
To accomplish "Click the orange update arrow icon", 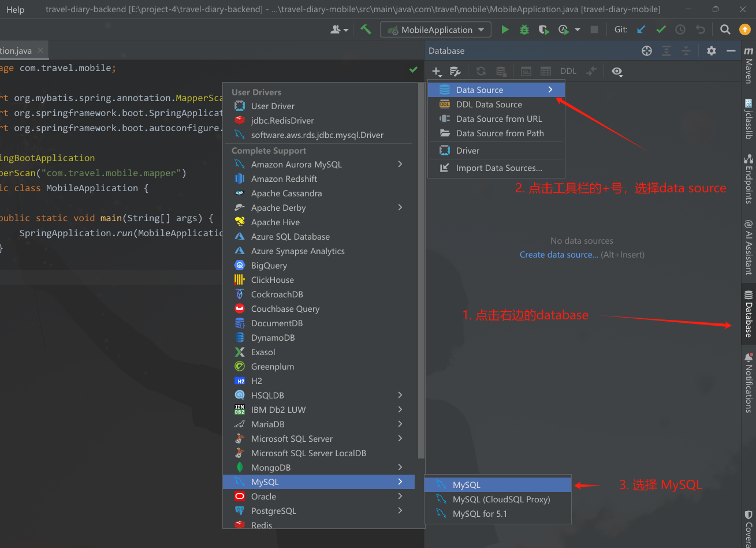I will click(744, 29).
